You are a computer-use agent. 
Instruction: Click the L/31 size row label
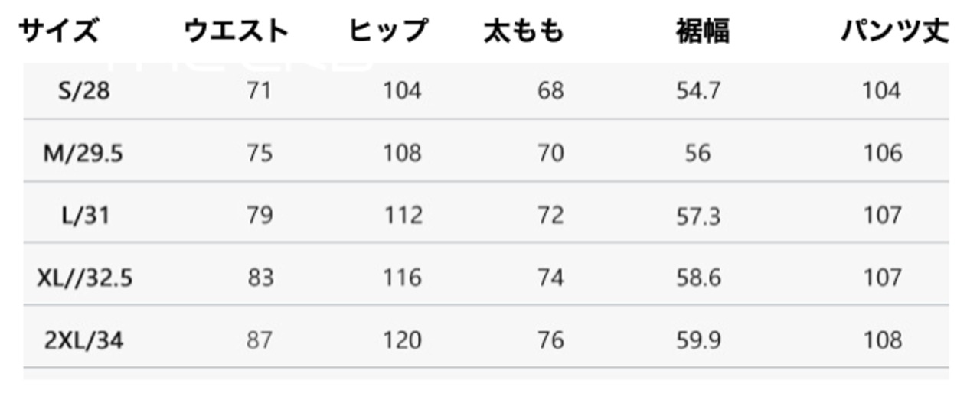[x=85, y=216]
